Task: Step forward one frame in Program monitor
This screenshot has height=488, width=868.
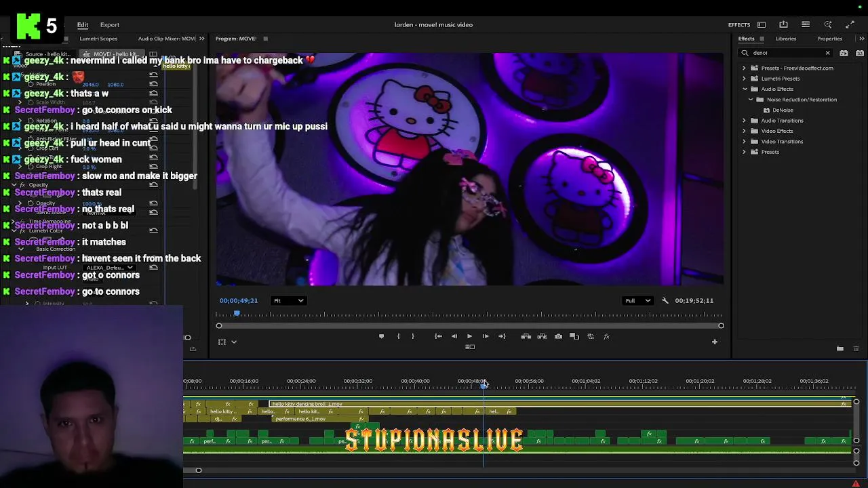Action: pyautogui.click(x=486, y=336)
